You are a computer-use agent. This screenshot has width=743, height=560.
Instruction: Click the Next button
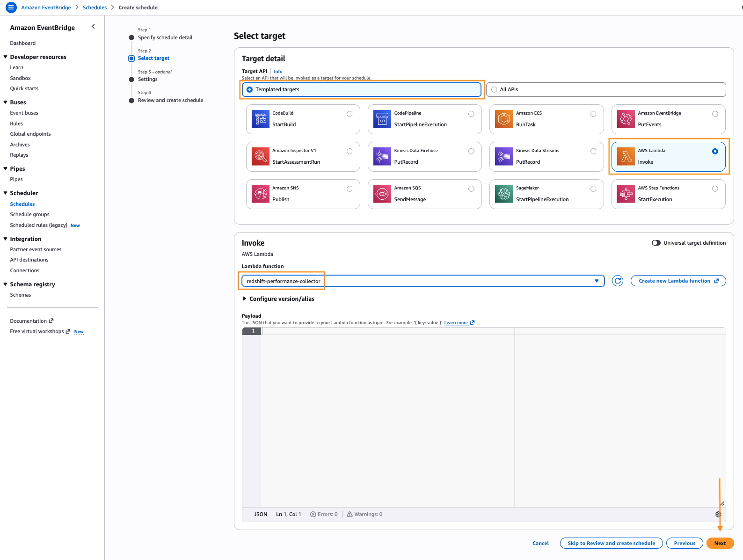tap(720, 543)
